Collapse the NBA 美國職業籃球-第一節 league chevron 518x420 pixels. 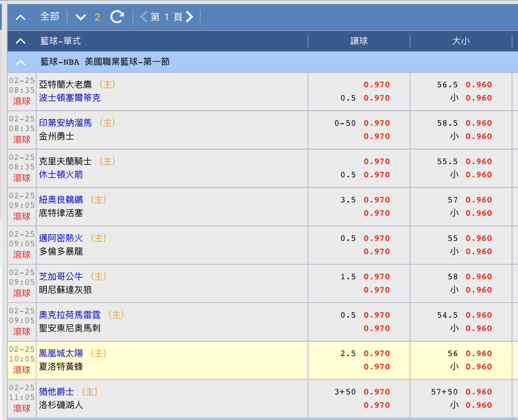[x=20, y=62]
